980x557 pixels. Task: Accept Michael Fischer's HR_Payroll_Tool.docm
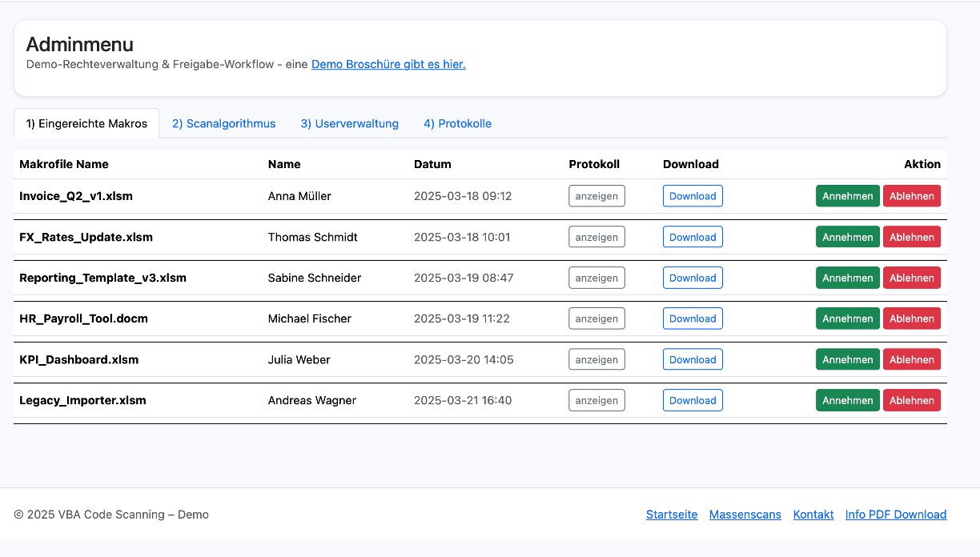[847, 319]
